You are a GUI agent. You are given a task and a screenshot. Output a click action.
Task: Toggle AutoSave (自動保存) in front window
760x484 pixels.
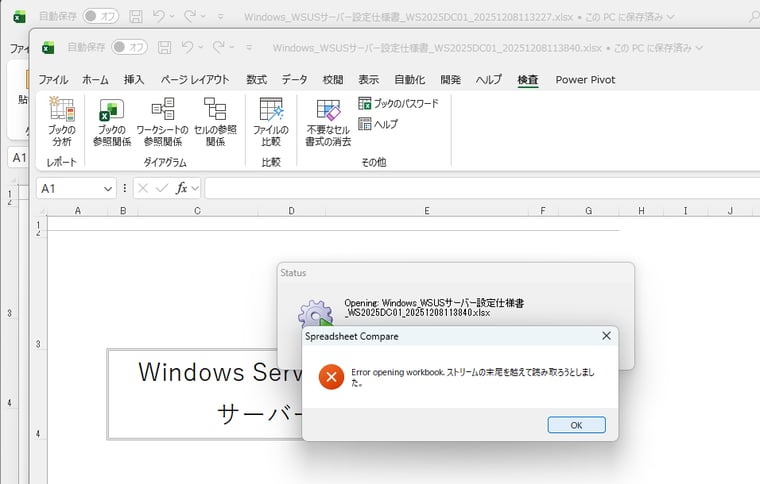point(129,47)
